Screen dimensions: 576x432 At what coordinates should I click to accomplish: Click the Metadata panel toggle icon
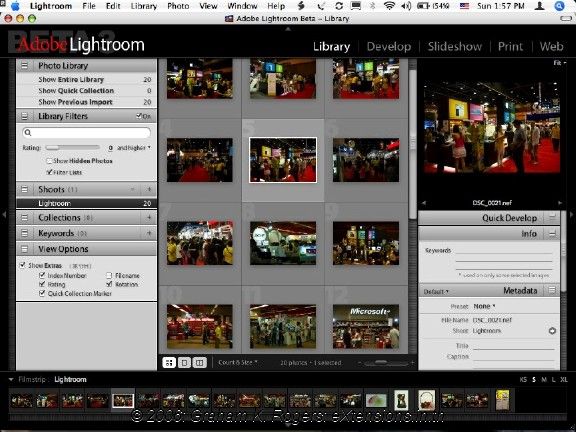tap(552, 291)
